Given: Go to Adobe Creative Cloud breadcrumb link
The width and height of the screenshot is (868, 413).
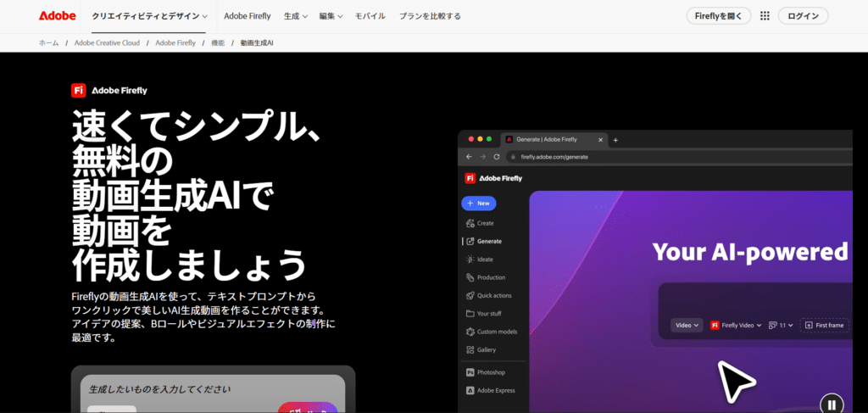Looking at the screenshot, I should pos(107,42).
